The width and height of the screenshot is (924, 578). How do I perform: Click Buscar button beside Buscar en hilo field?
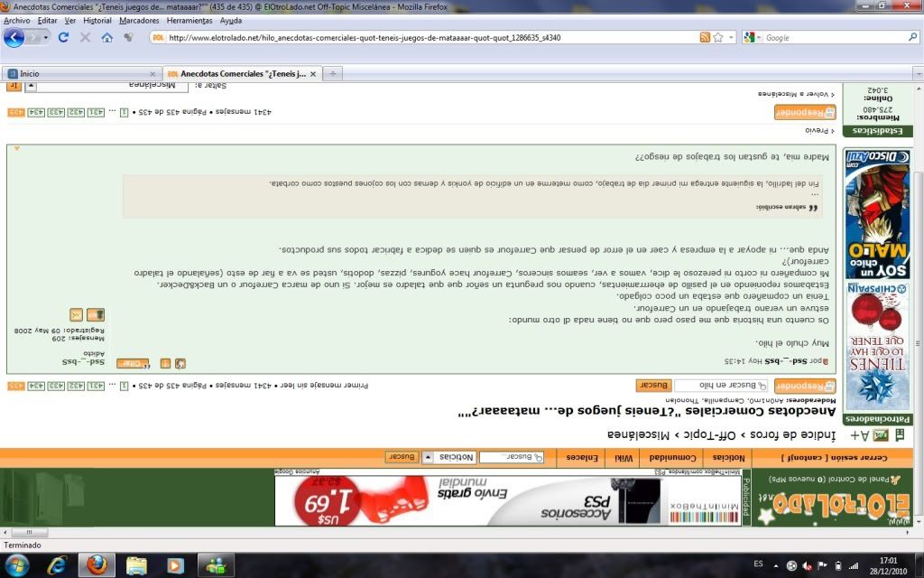click(653, 385)
